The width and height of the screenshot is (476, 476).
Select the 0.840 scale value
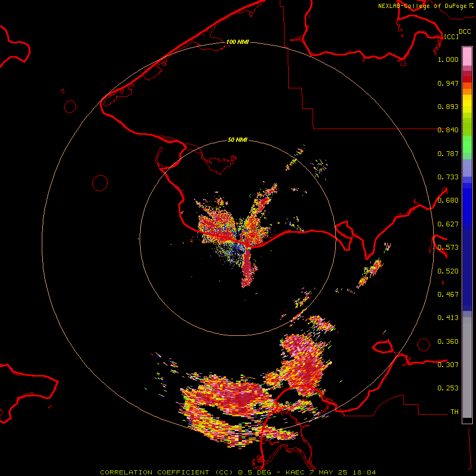point(448,130)
